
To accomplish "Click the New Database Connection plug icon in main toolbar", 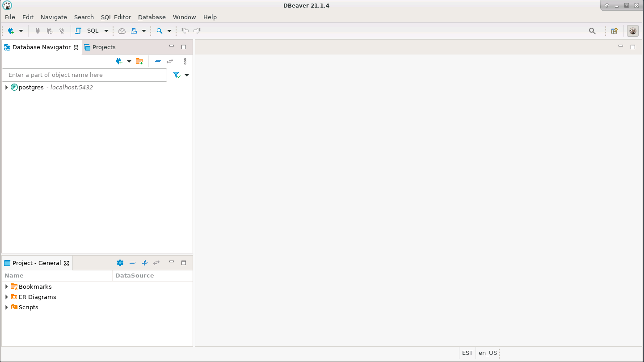I will (11, 31).
